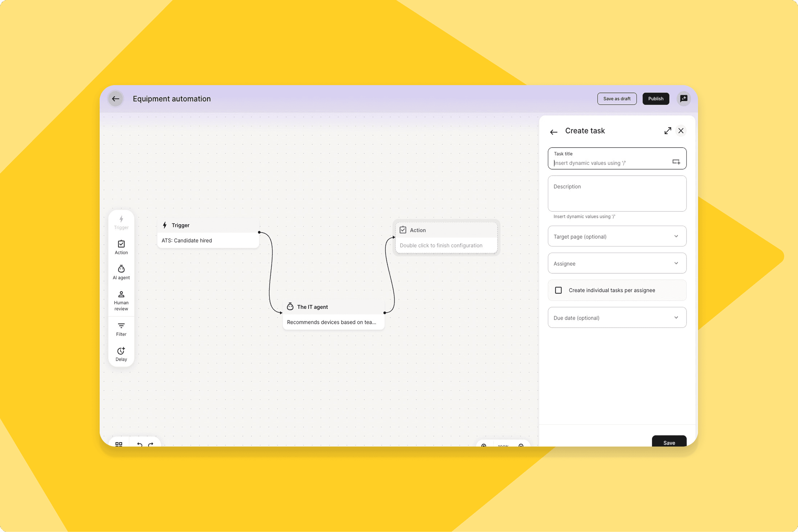Click the lightning icon on the Trigger node

pos(165,225)
